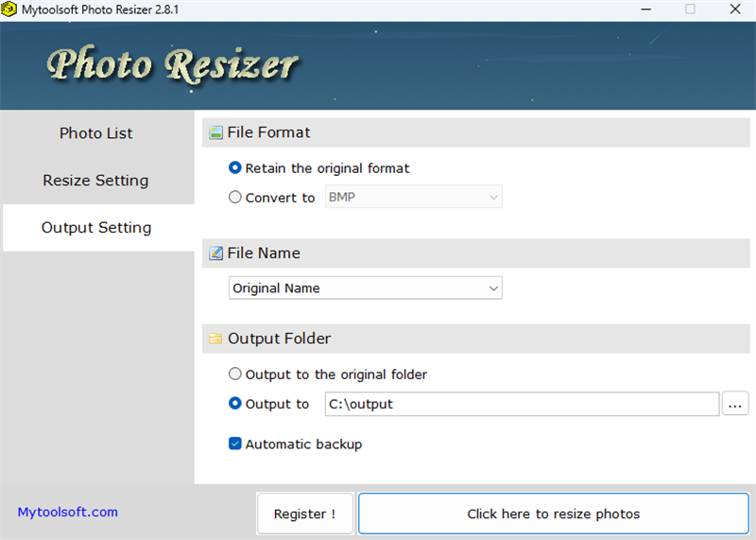
Task: Click here to resize photos button
Action: click(x=554, y=514)
